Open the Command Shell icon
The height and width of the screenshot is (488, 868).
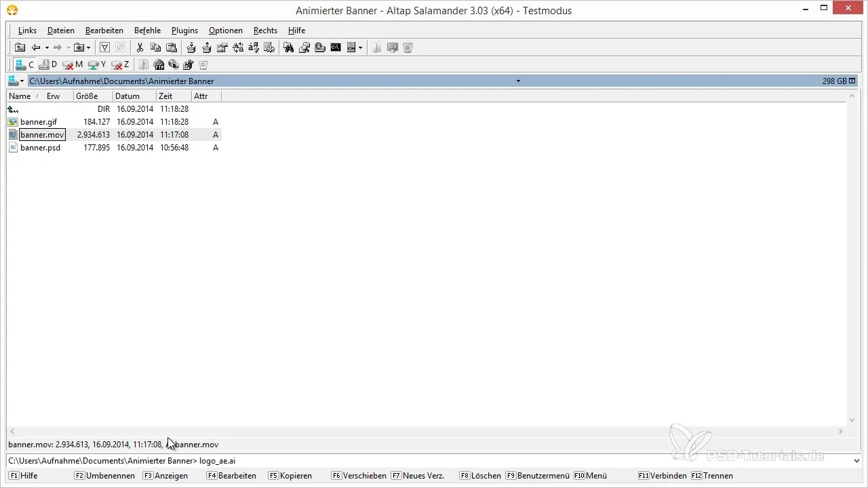tap(336, 47)
